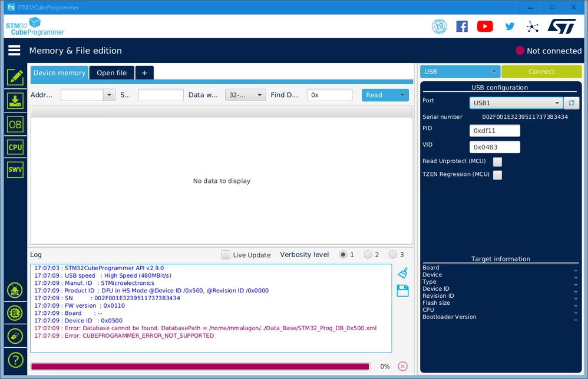The height and width of the screenshot is (379, 588).
Task: Click the No data to display message
Action: click(x=222, y=181)
